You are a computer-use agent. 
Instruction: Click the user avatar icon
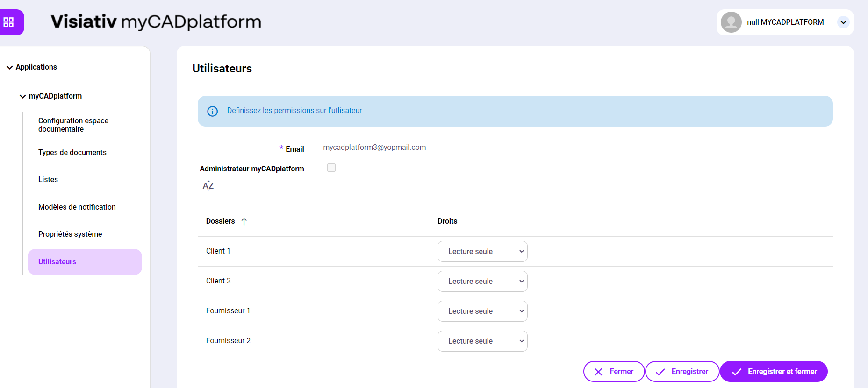pos(731,22)
